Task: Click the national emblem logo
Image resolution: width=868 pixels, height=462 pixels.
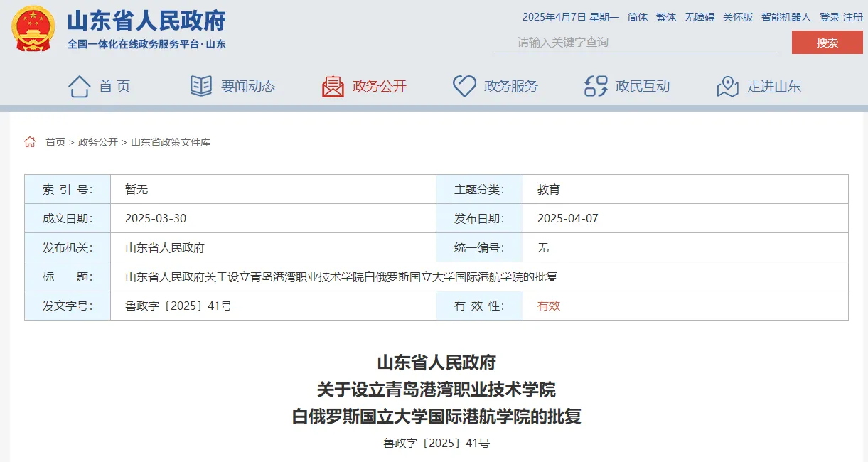Action: tap(33, 29)
